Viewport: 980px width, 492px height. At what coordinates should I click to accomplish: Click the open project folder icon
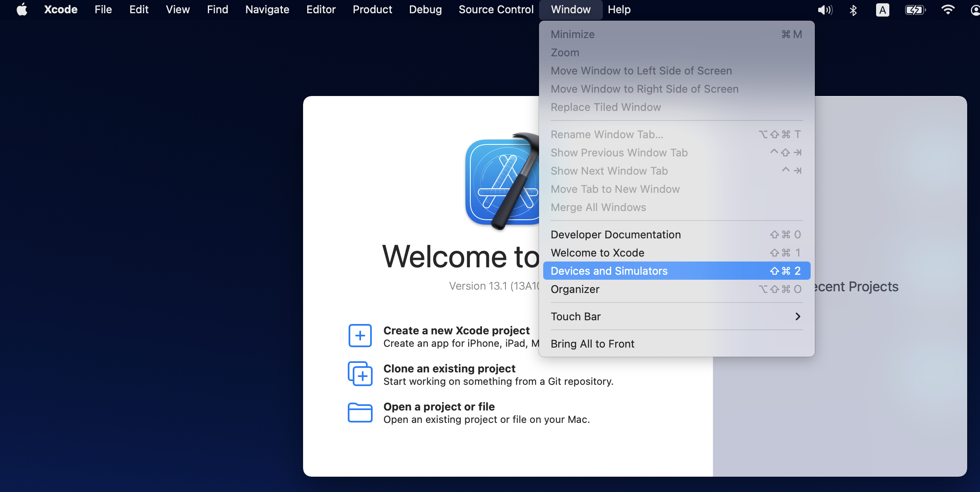point(360,413)
